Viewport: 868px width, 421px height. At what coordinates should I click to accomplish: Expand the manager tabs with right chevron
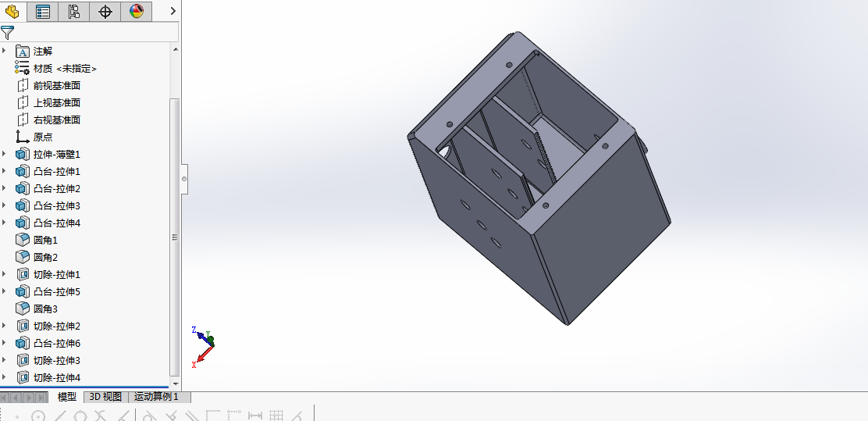[x=173, y=11]
